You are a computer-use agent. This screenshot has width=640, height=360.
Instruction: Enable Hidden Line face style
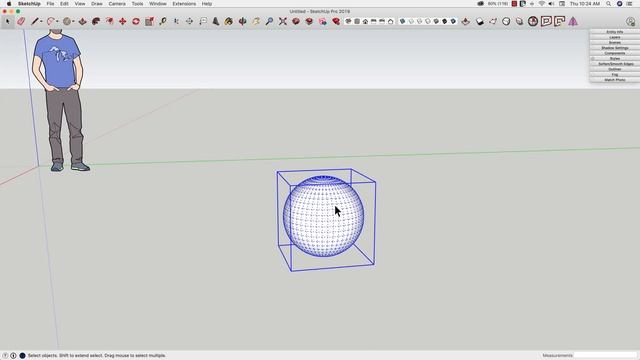coord(428,21)
